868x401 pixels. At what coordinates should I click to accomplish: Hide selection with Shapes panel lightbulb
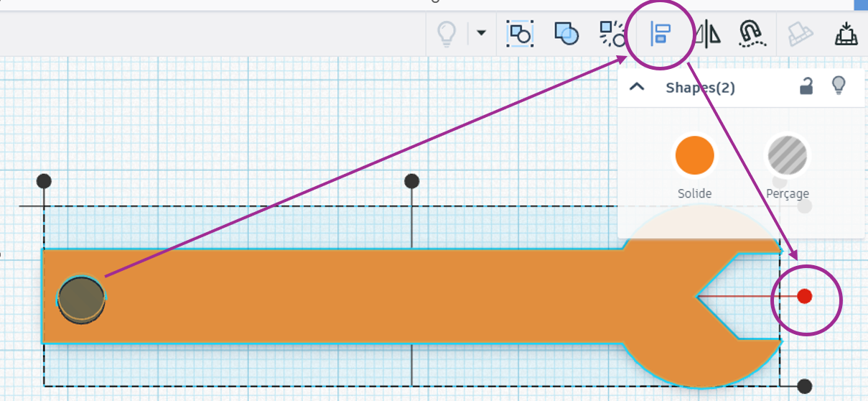tap(838, 86)
